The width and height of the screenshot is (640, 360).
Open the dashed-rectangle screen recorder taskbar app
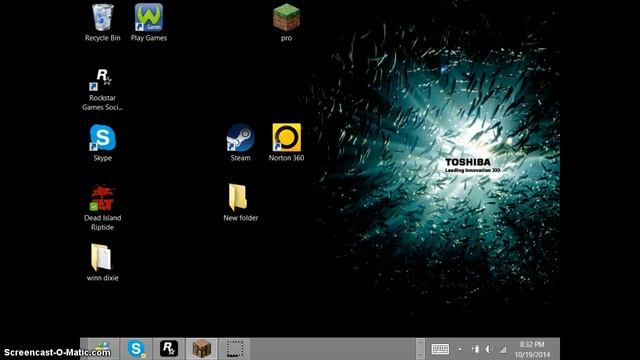(235, 349)
